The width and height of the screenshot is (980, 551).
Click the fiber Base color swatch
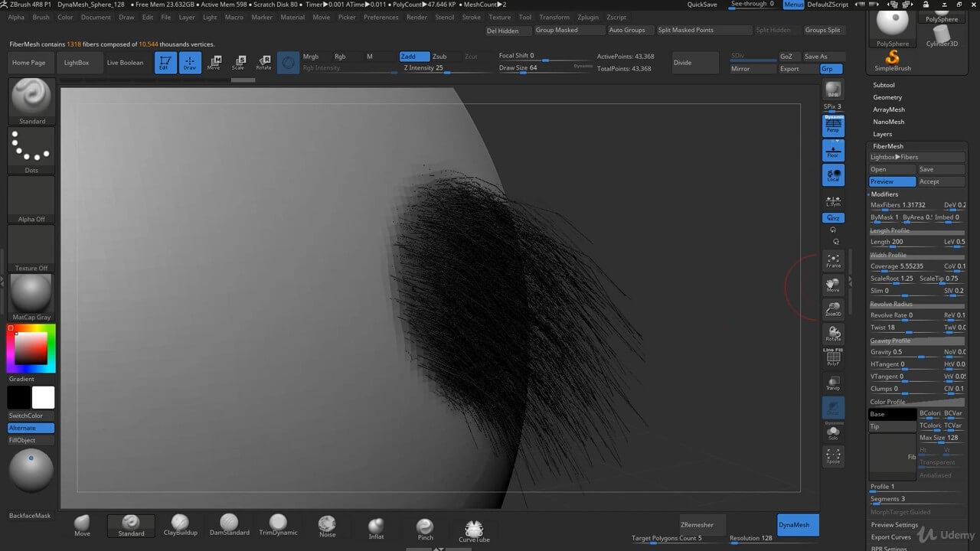pos(893,414)
